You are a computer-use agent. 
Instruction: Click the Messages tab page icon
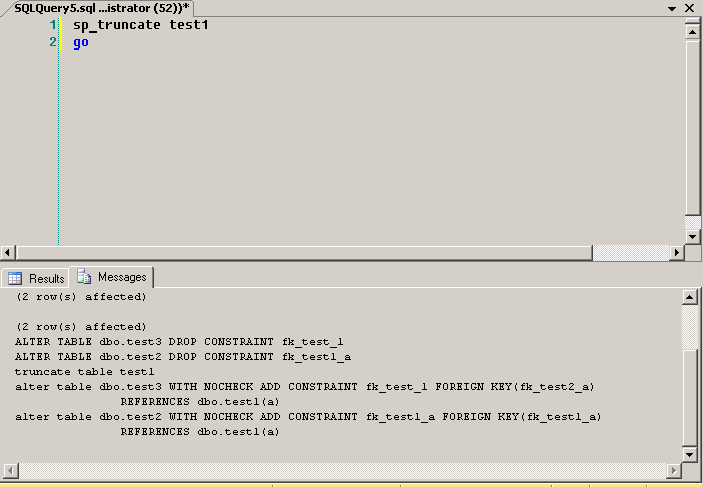[85, 277]
